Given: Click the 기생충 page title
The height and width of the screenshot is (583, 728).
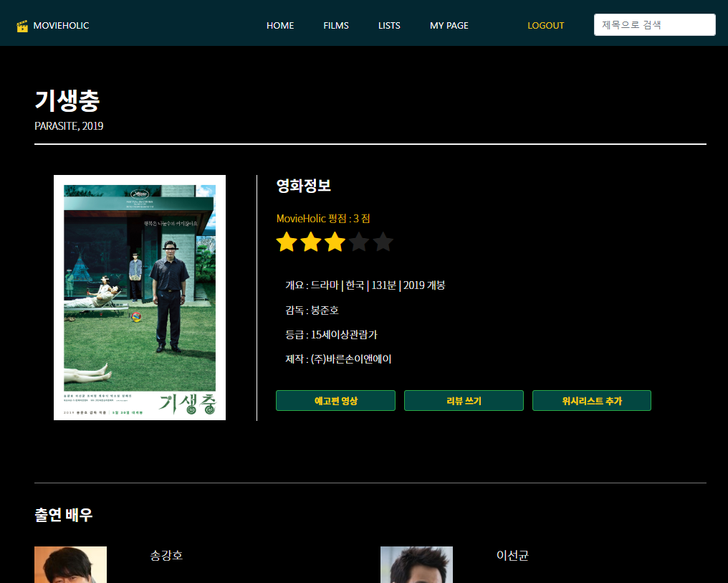Looking at the screenshot, I should pos(67,100).
